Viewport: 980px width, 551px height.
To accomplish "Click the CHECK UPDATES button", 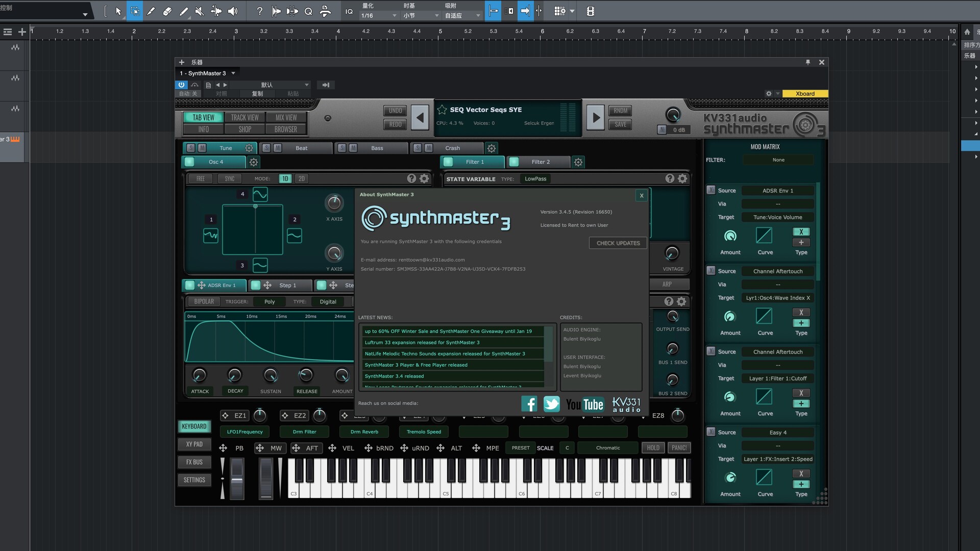I will [618, 243].
